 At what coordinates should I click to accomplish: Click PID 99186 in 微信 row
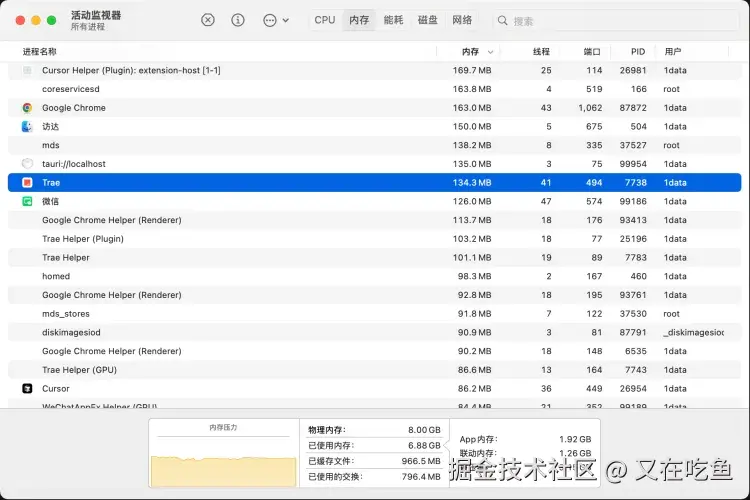tap(633, 201)
